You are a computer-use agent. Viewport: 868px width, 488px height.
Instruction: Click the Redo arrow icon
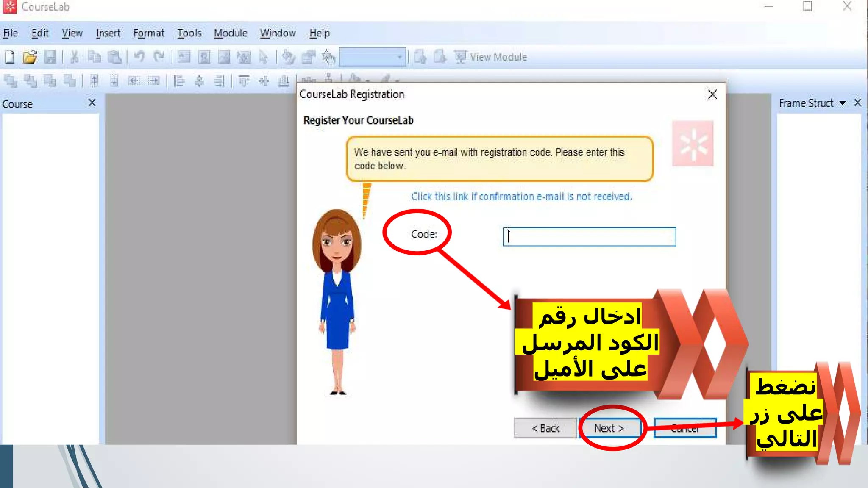[159, 56]
